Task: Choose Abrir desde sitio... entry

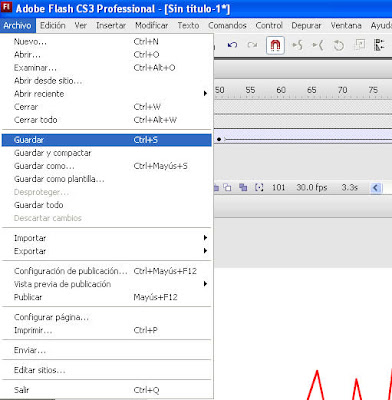Action: [107, 81]
